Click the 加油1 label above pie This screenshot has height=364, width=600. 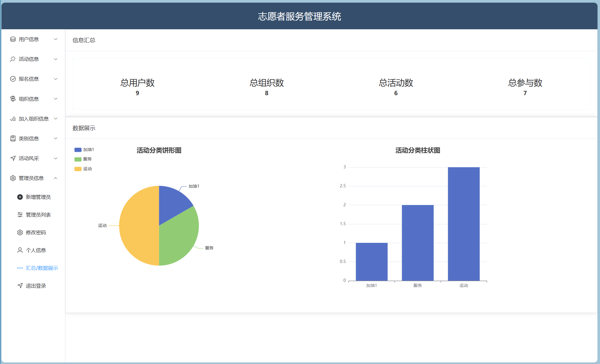click(194, 186)
